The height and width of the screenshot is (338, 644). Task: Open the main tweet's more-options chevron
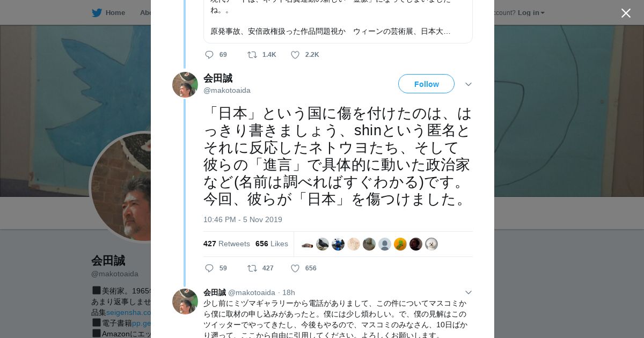469,84
